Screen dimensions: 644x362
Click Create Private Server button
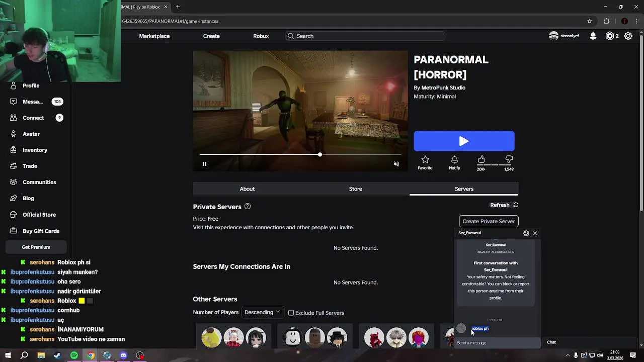[x=489, y=221]
